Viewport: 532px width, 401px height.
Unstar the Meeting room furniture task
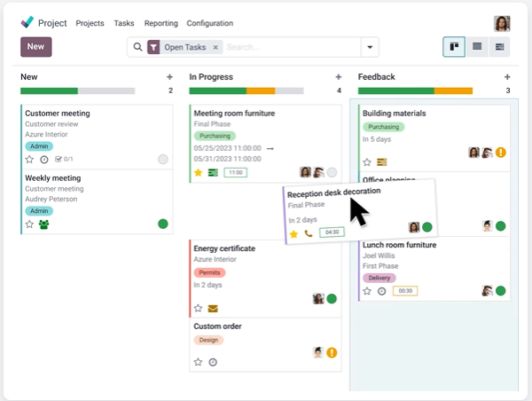point(199,172)
